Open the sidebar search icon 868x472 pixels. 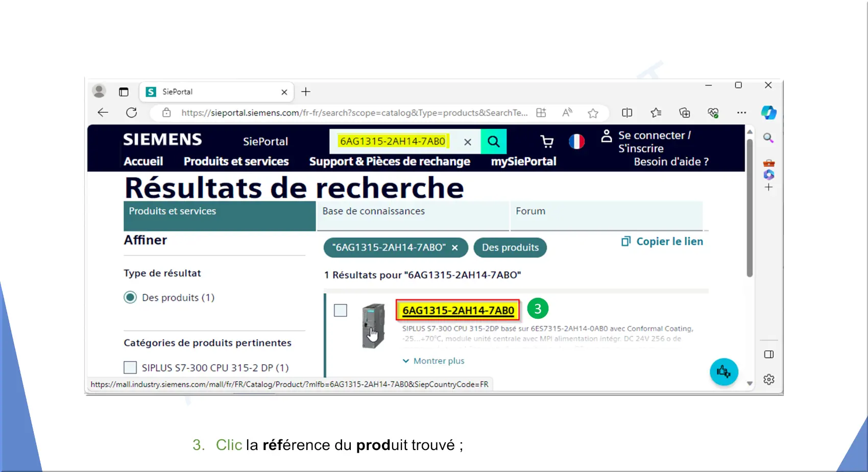[x=768, y=138]
